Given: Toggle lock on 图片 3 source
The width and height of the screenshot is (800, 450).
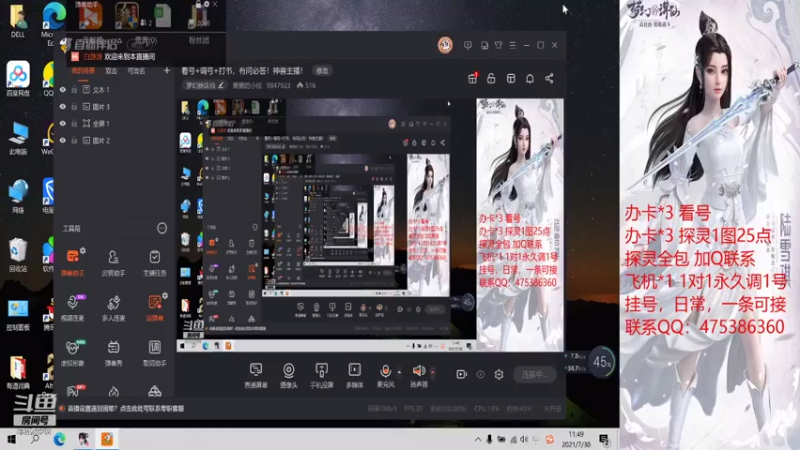Looking at the screenshot, I should coord(74,107).
